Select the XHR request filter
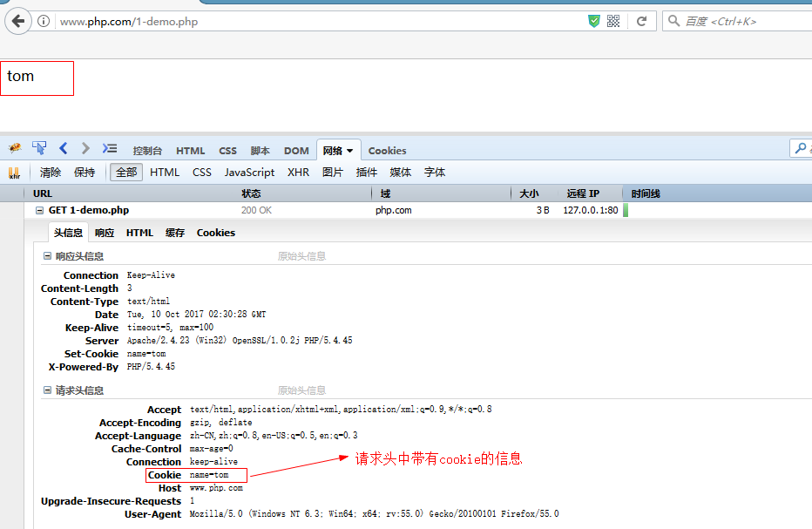 click(298, 173)
